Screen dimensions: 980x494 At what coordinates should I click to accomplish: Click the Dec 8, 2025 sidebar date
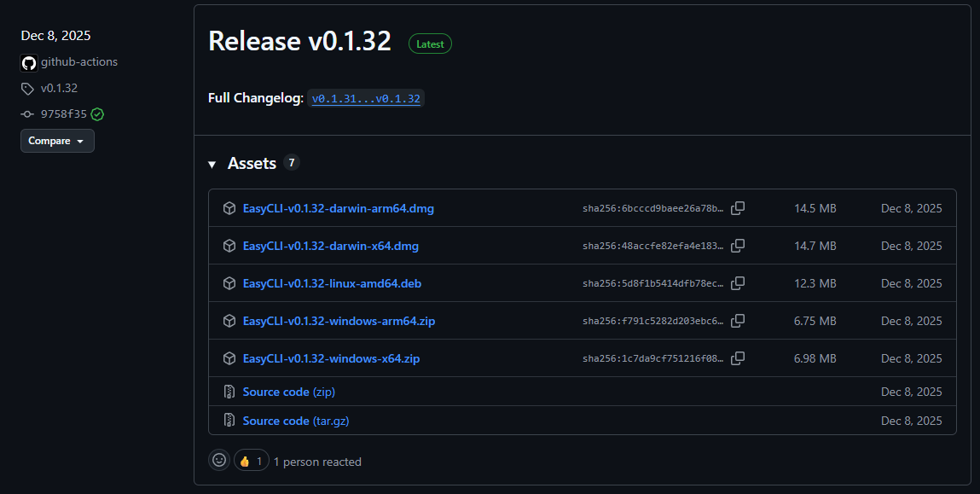[x=55, y=36]
